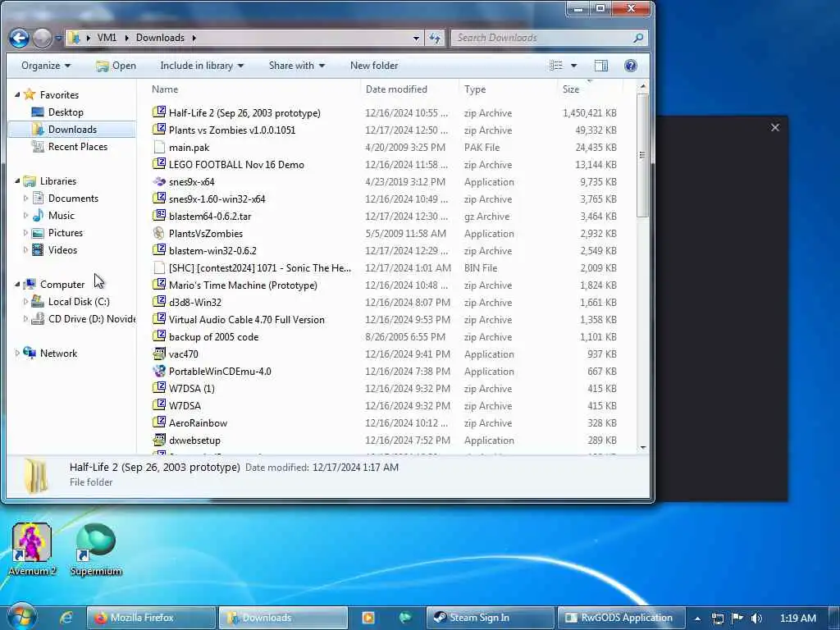This screenshot has width=840, height=630.
Task: Select blastem64-0.6.2.tar archive icon
Action: [159, 216]
